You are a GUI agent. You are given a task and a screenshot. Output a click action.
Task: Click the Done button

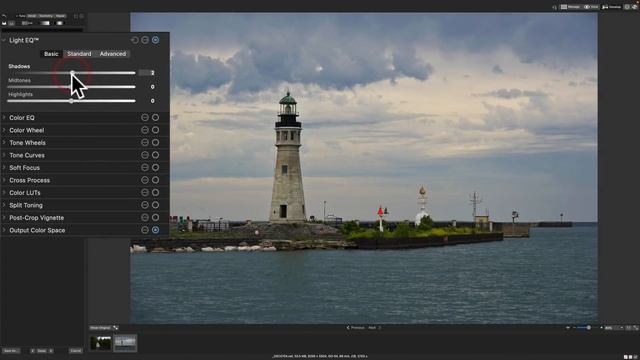(42, 351)
